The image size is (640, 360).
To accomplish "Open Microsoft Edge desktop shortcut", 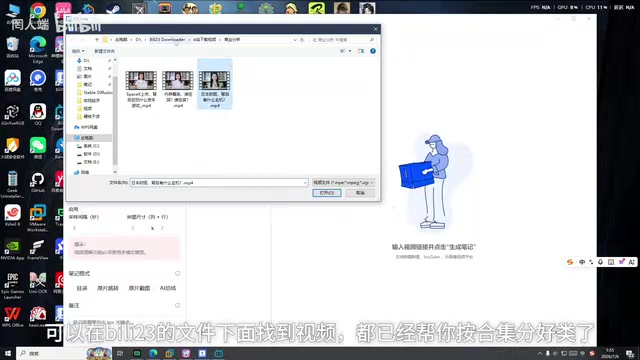I will (38, 49).
